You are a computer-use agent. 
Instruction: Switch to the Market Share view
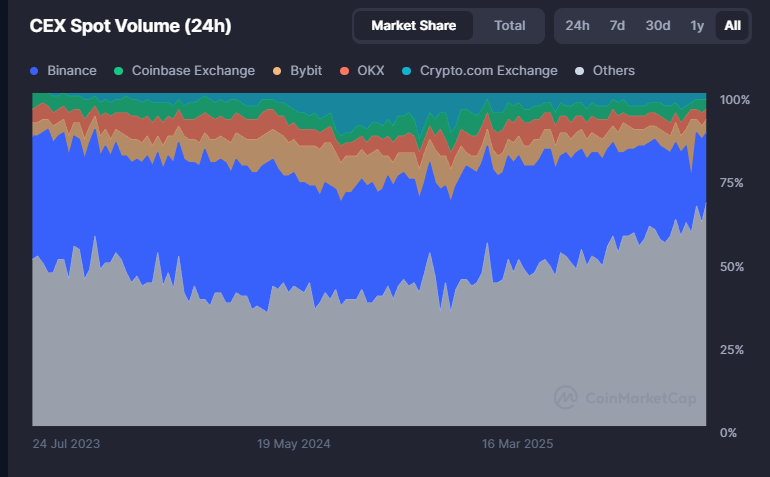413,26
